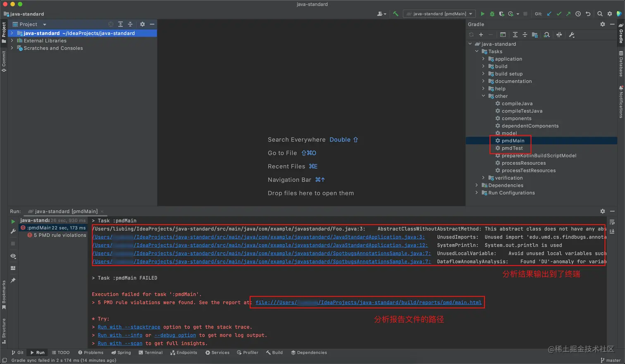
Task: Collapse all nodes in the Gradle panel
Action: click(x=525, y=35)
